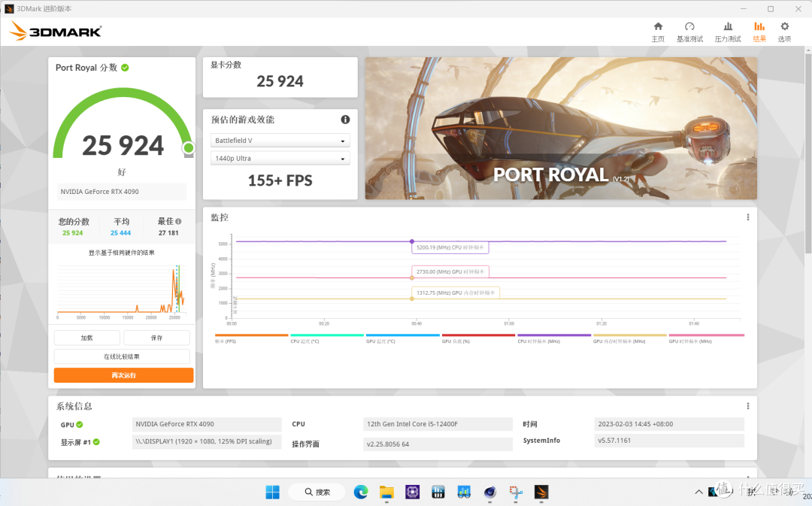
Task: Click the GPU 温度 blue legend bar
Action: point(402,335)
